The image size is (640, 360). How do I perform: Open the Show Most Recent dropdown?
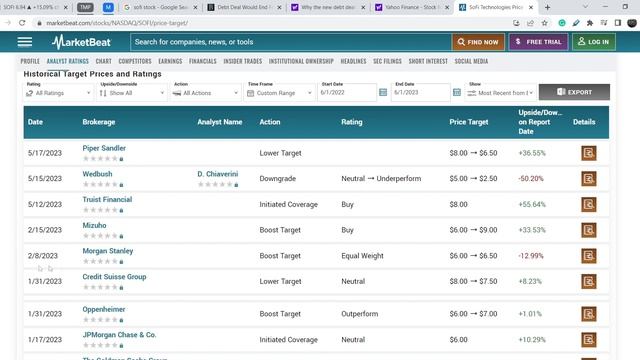coord(500,93)
